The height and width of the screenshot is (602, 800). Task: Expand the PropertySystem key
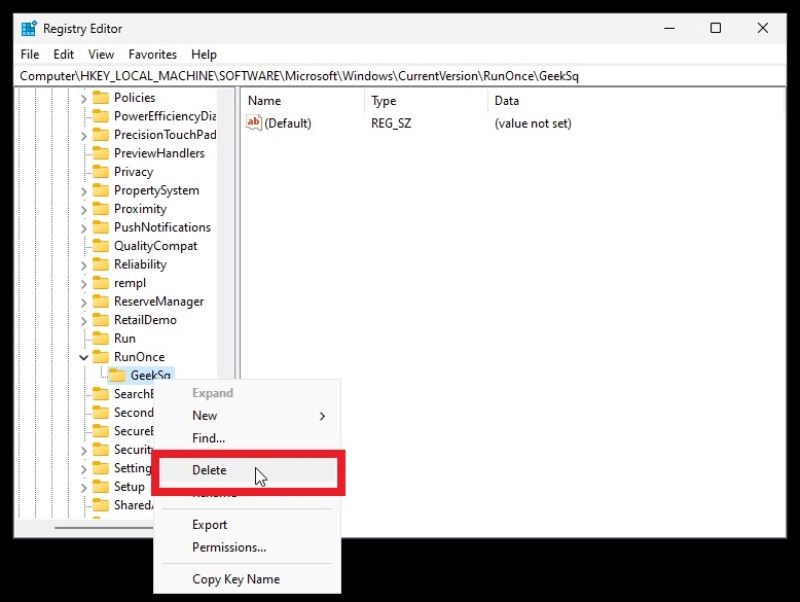[84, 191]
